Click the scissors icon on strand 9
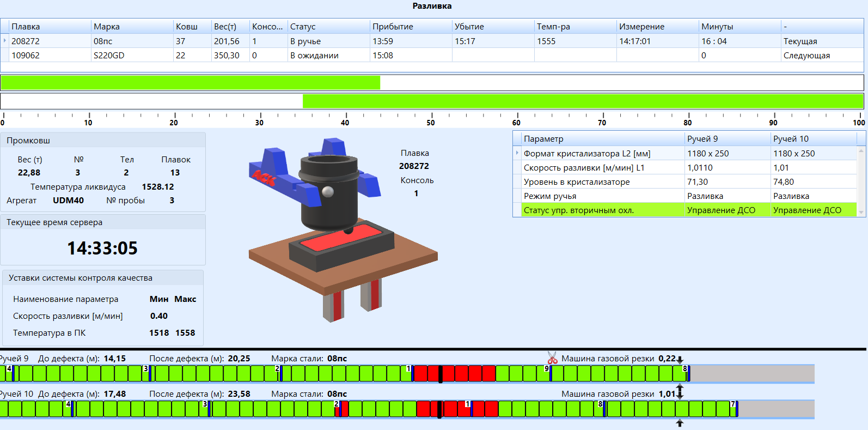The width and height of the screenshot is (868, 430). point(552,358)
